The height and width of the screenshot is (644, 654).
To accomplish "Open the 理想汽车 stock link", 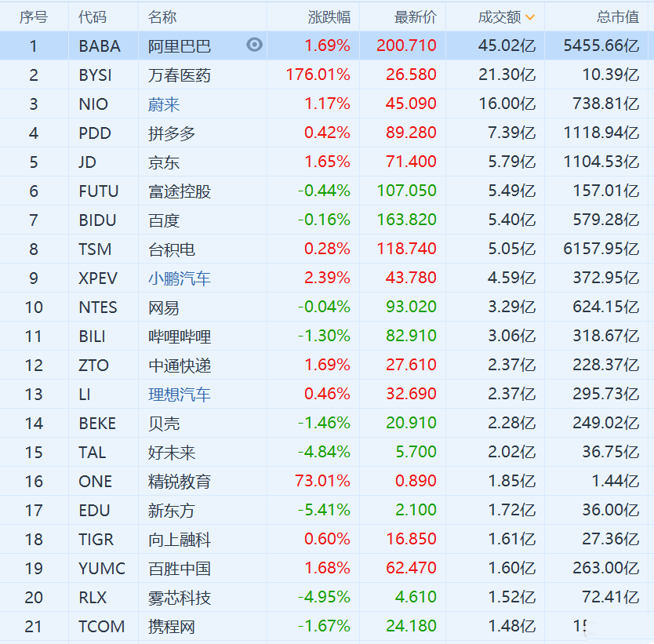I will 180,394.
